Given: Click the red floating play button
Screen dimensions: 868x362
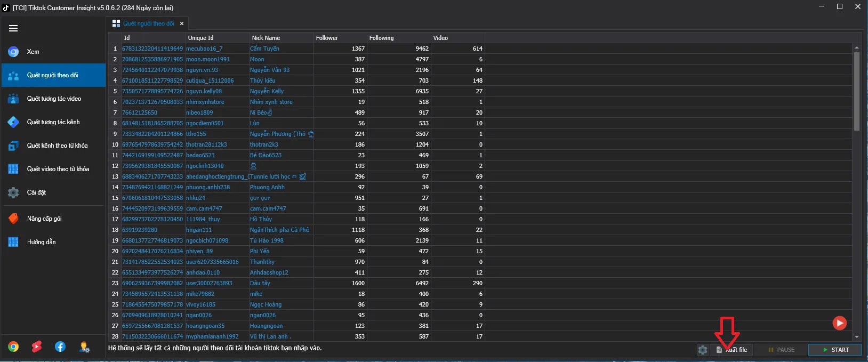Looking at the screenshot, I should (840, 323).
